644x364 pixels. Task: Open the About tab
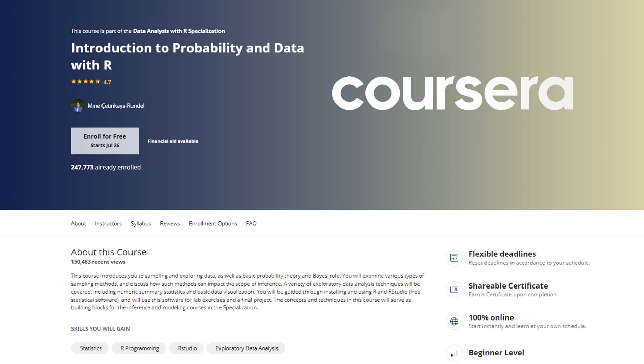point(78,223)
